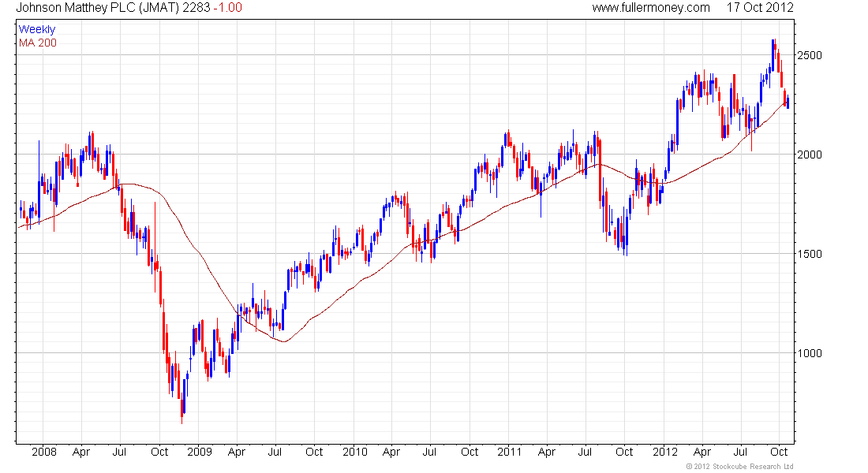Click the Oct label after 2012
This screenshot has width=868, height=473.
(x=779, y=452)
